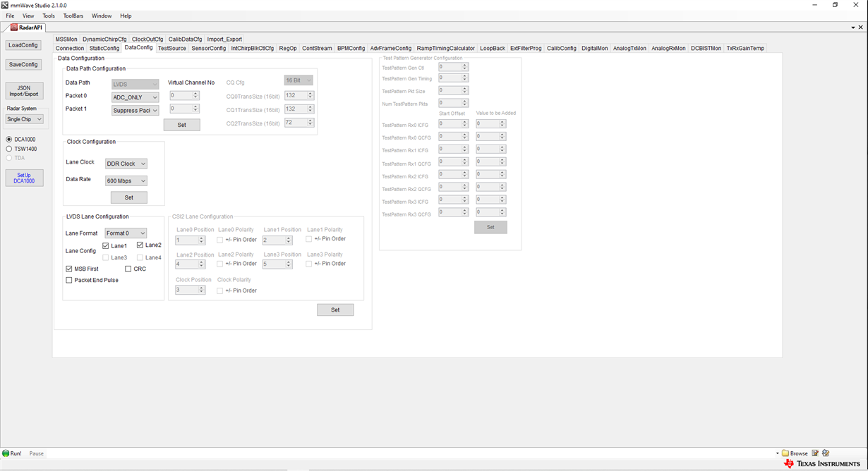The width and height of the screenshot is (868, 471).
Task: Switch to the MSSMon tab
Action: (66, 39)
